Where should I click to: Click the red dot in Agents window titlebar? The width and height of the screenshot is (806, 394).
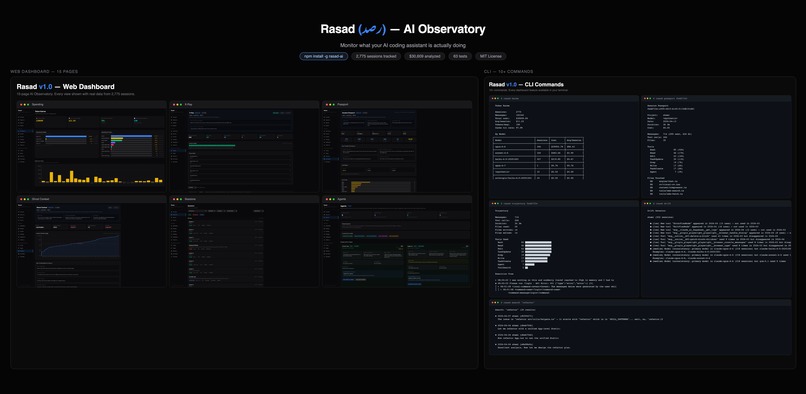click(327, 199)
